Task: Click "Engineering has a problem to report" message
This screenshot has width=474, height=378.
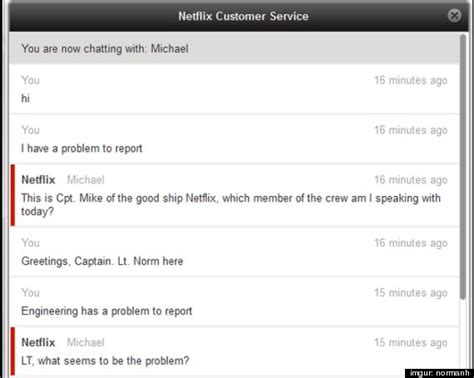Action: (107, 311)
